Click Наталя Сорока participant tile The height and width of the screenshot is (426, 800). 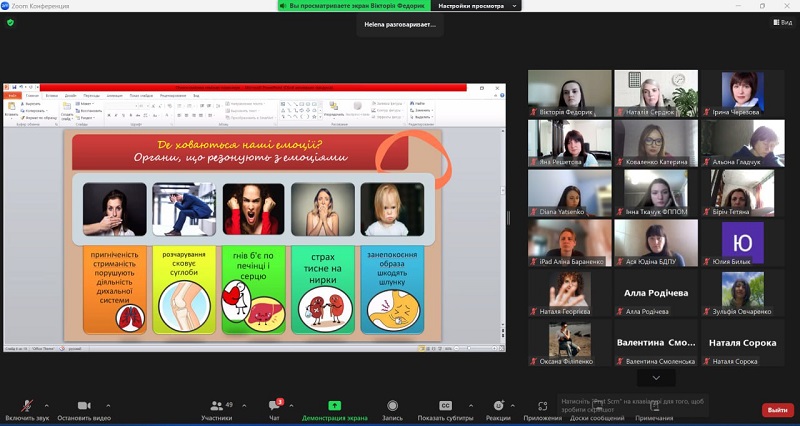(x=742, y=347)
